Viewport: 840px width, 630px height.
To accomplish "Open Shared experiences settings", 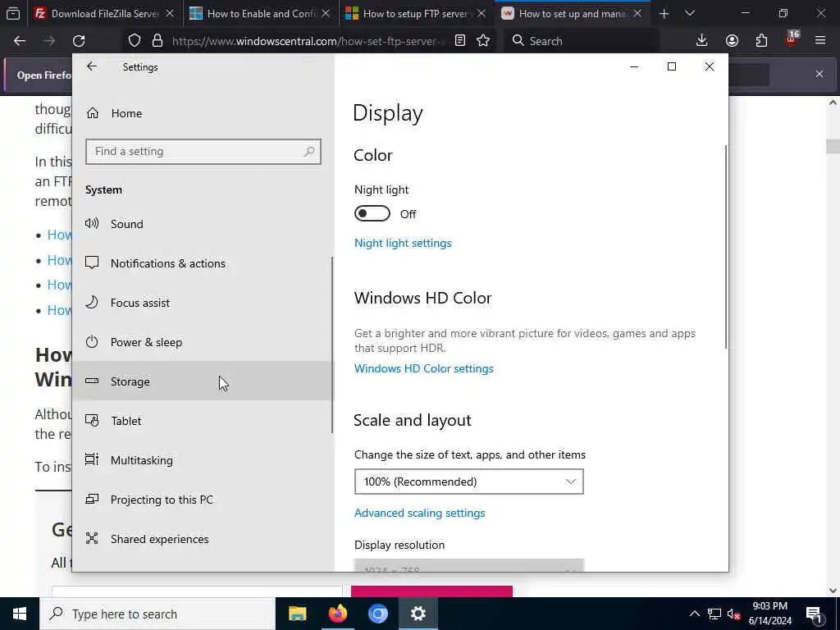I will click(203, 539).
